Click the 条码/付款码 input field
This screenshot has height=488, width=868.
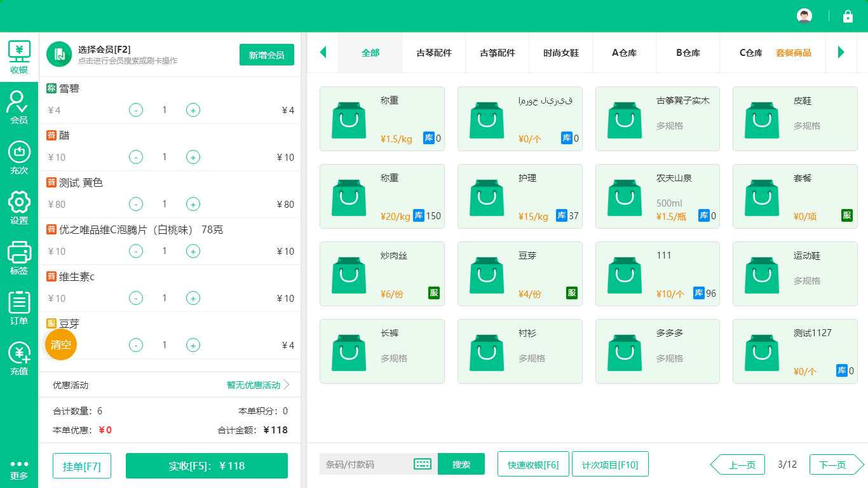pos(367,464)
